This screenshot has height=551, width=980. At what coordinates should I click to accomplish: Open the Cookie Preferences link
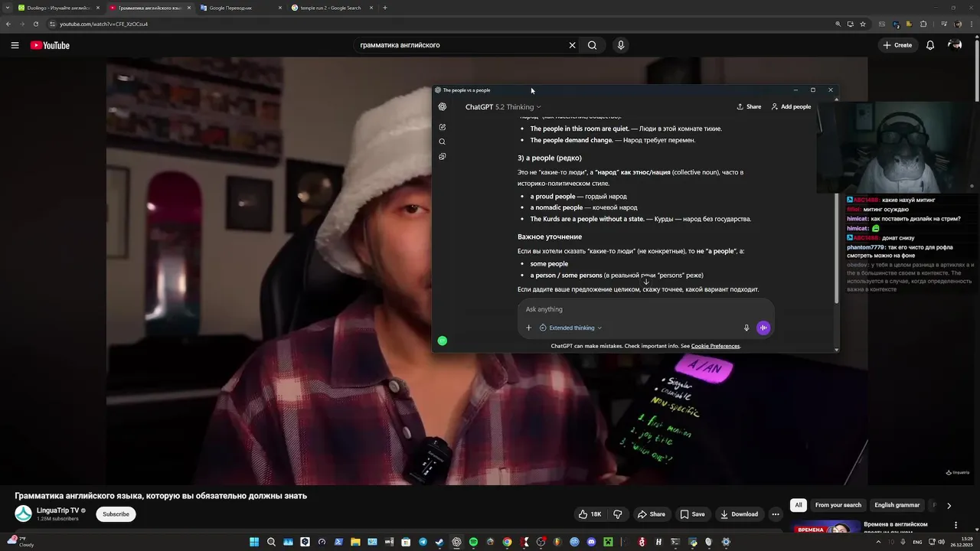tap(715, 346)
